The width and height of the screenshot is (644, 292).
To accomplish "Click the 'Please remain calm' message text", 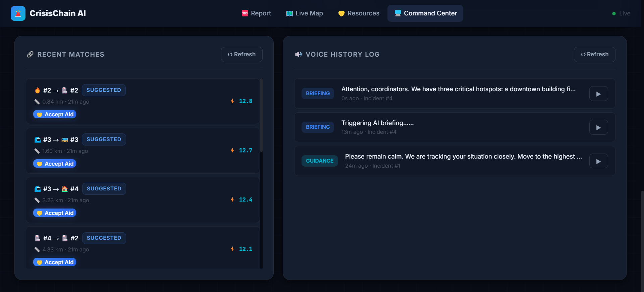I will pos(463,157).
